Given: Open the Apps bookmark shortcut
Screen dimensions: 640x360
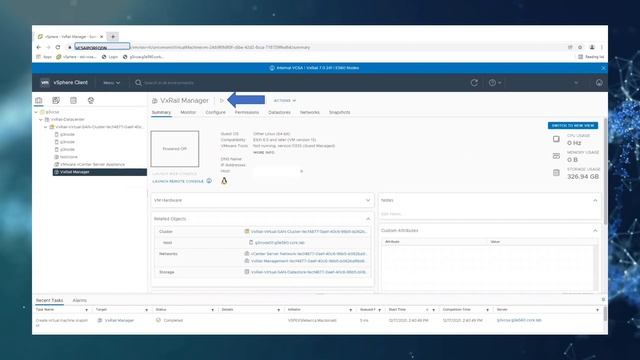Looking at the screenshot, I should (44, 57).
